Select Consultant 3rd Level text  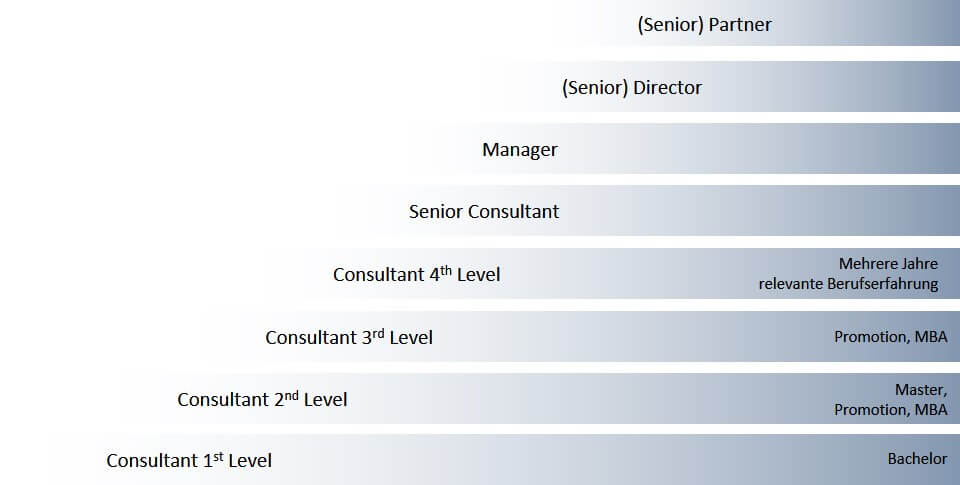[349, 337]
